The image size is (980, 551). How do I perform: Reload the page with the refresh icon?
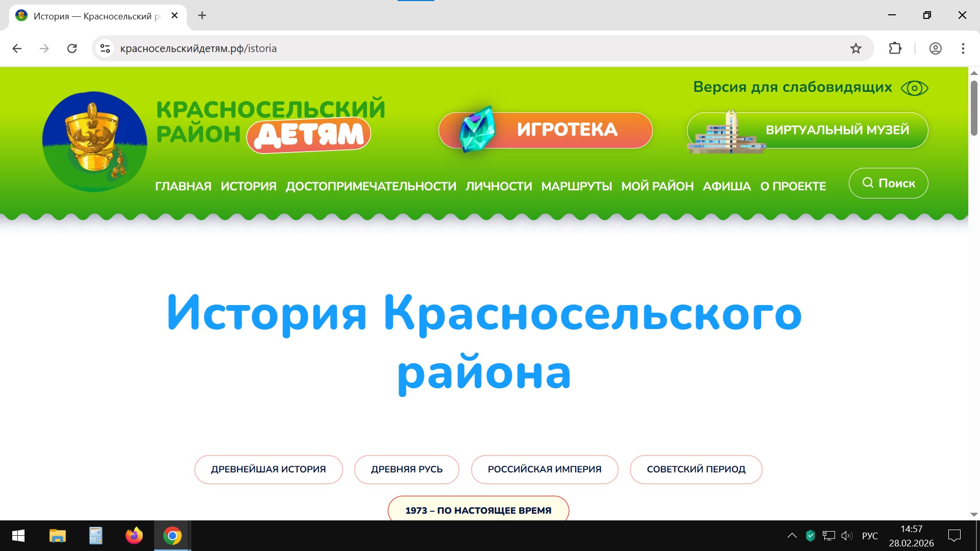click(x=72, y=48)
